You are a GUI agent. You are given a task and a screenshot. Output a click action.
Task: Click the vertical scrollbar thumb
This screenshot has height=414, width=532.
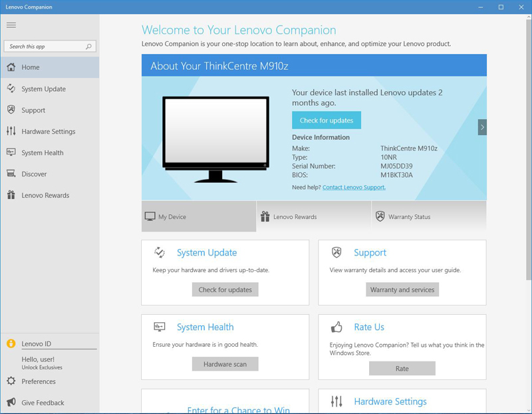click(529, 150)
